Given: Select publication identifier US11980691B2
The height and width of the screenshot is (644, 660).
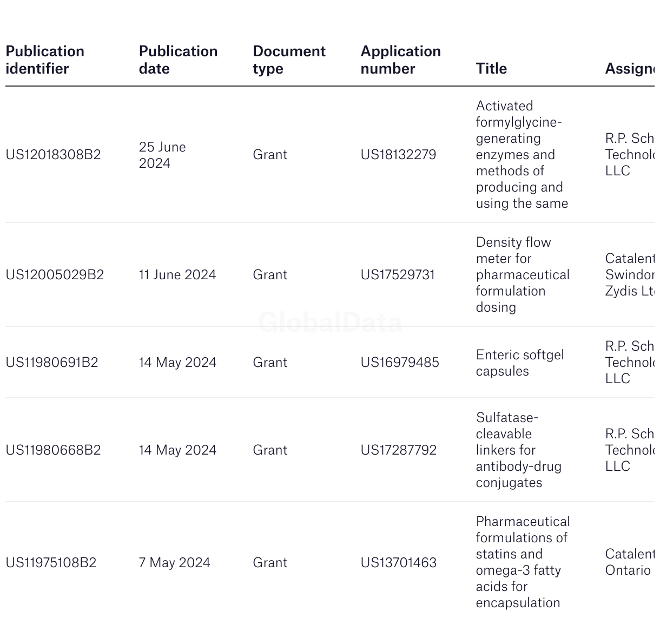Looking at the screenshot, I should pyautogui.click(x=52, y=363).
